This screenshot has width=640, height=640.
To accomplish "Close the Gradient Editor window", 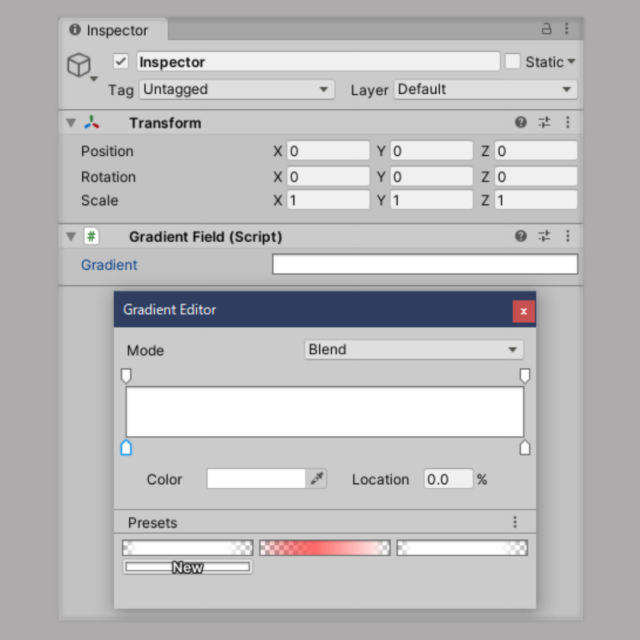I will [524, 311].
